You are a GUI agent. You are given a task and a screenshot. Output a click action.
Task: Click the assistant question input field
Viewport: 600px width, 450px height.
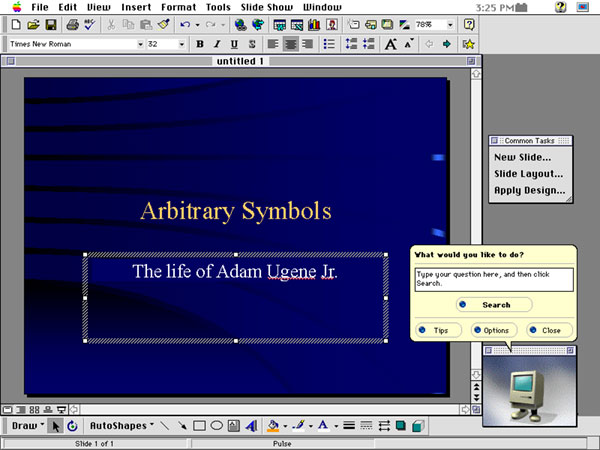click(494, 279)
